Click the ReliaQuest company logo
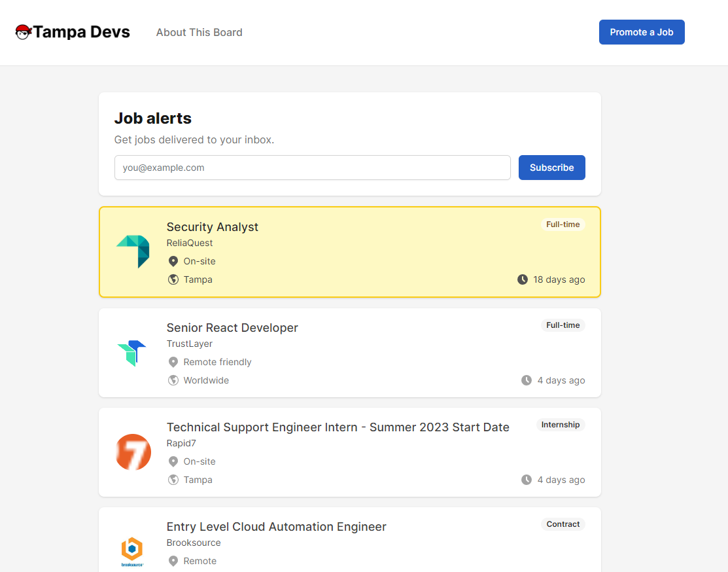The width and height of the screenshot is (728, 572). tap(133, 252)
